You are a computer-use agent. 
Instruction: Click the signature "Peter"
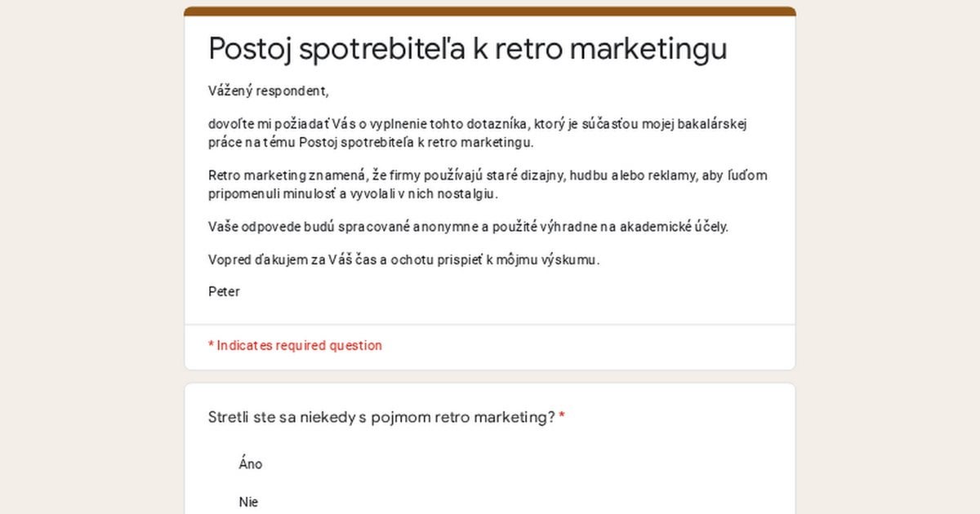(x=224, y=291)
